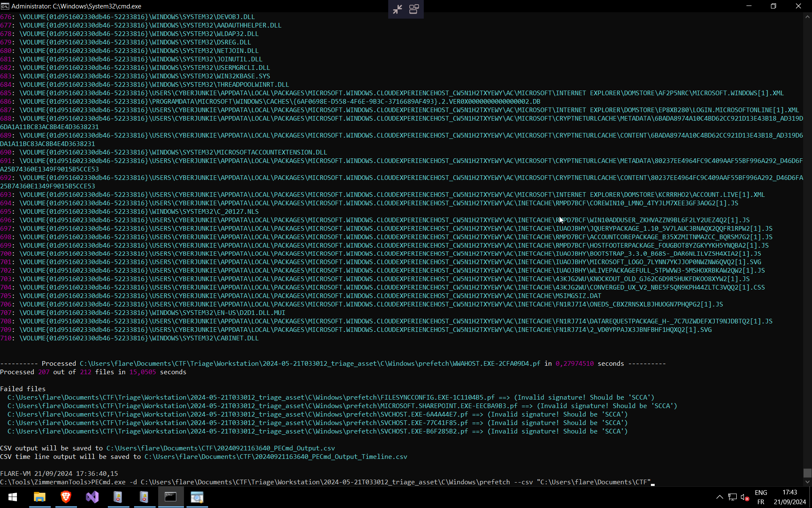Image resolution: width=812 pixels, height=508 pixels.
Task: Click the muted volume speaker icon
Action: (x=745, y=497)
